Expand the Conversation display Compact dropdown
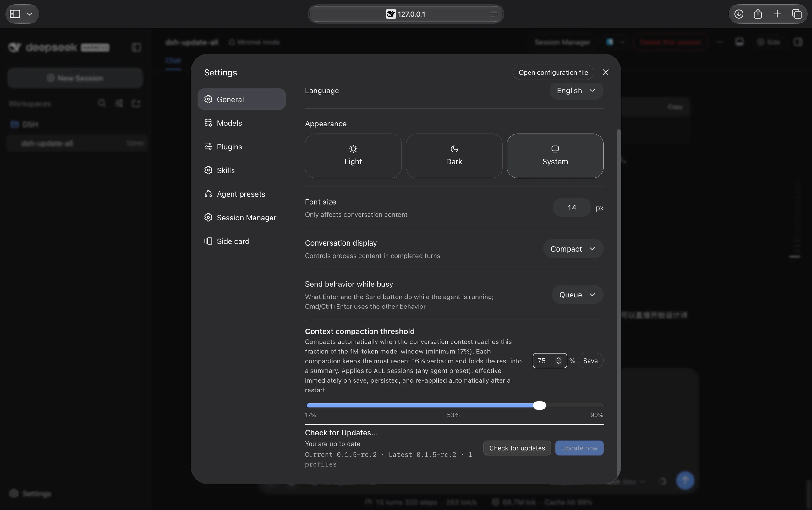This screenshot has height=510, width=812. click(573, 249)
